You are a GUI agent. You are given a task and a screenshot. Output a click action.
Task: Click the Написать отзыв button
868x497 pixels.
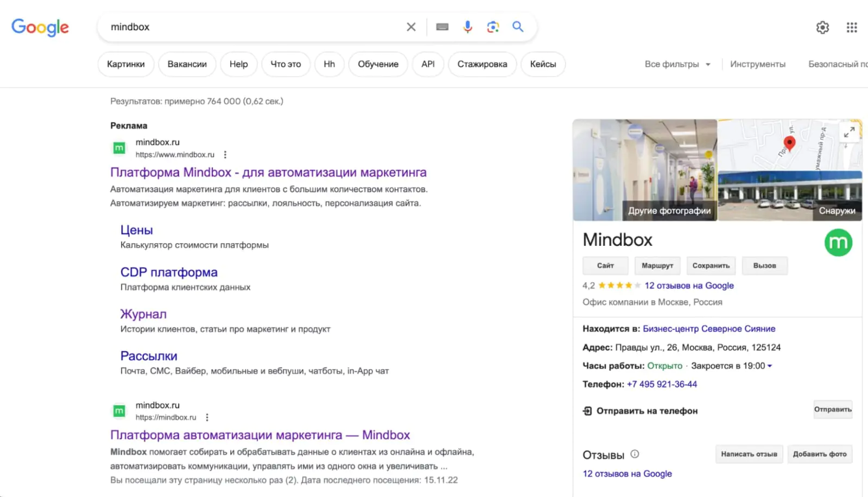click(749, 454)
